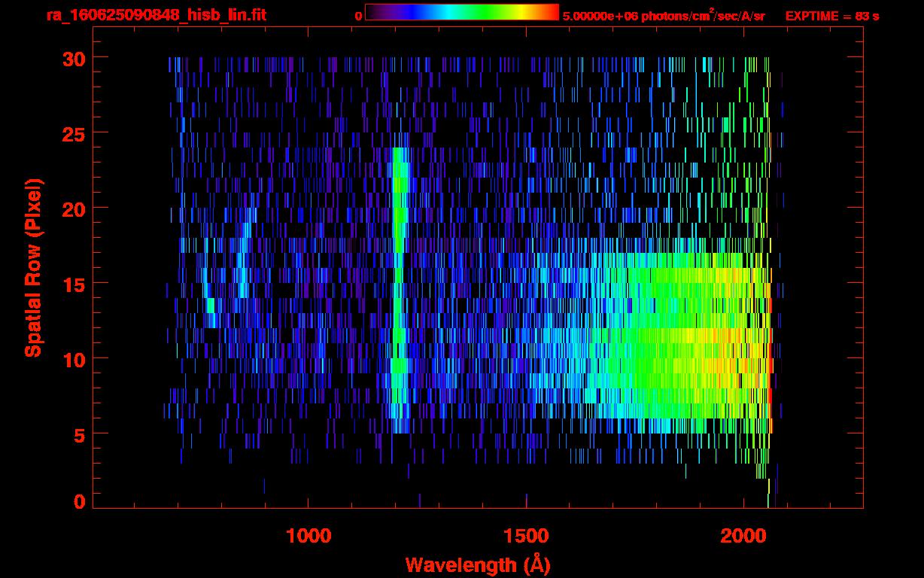Viewport: 924px width, 578px height.
Task: Click the 1000 tick label on wavelength axis
Action: click(309, 536)
